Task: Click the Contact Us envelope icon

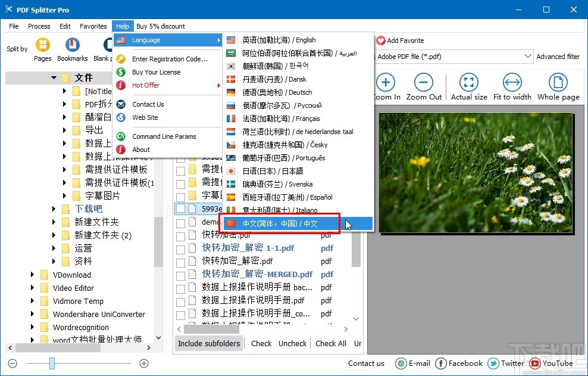Action: coord(121,104)
